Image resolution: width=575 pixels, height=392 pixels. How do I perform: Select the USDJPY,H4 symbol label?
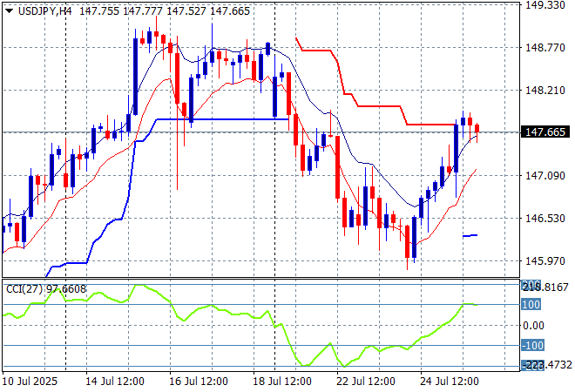(44, 11)
